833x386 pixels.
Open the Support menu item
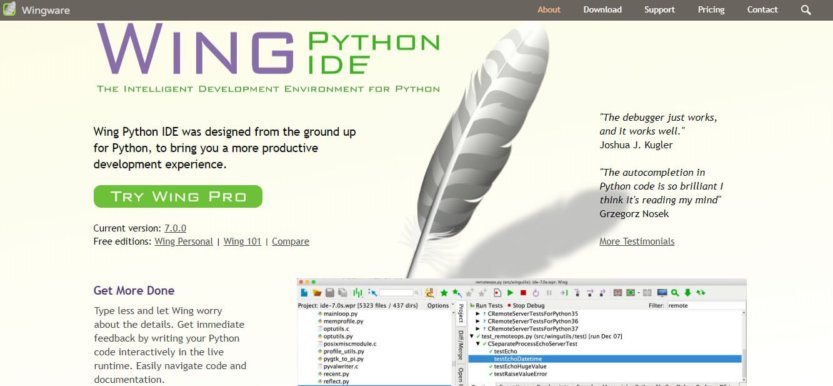coord(659,10)
